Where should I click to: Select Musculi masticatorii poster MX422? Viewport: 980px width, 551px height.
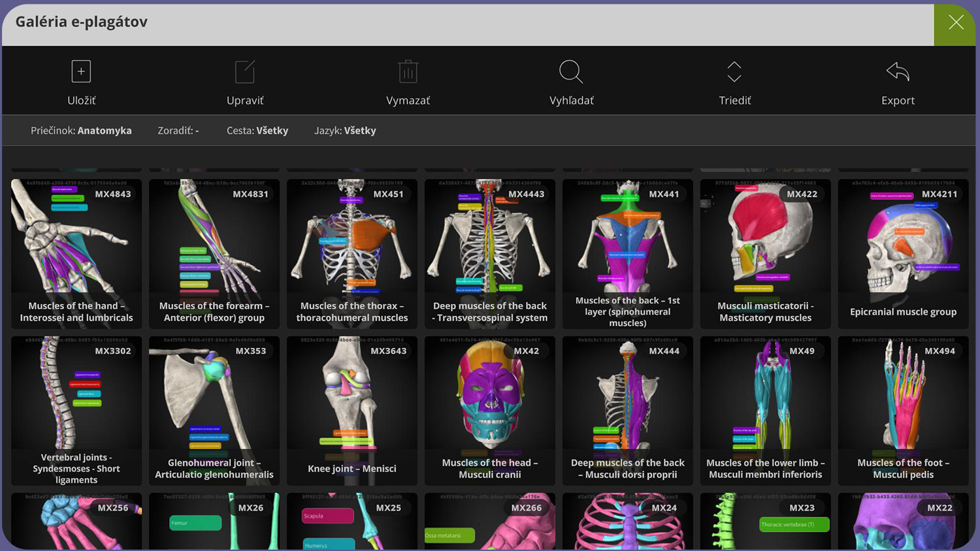(x=766, y=253)
